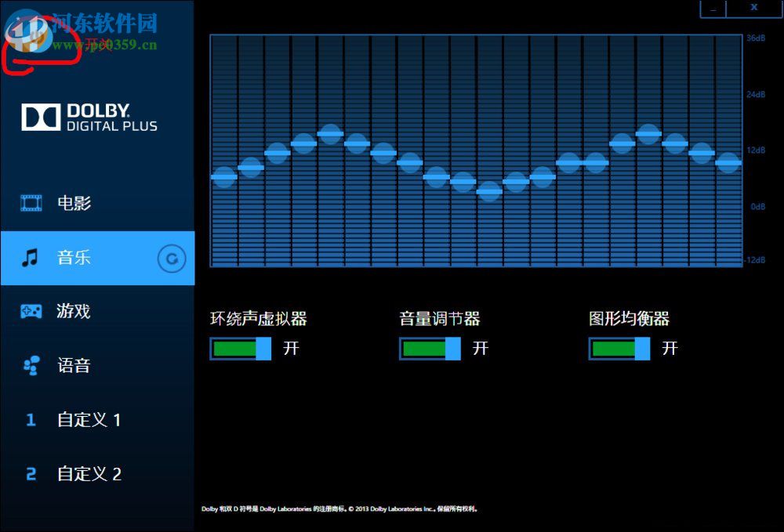Click the circular reset arrow on 音乐 profile
The image size is (784, 532).
(171, 258)
